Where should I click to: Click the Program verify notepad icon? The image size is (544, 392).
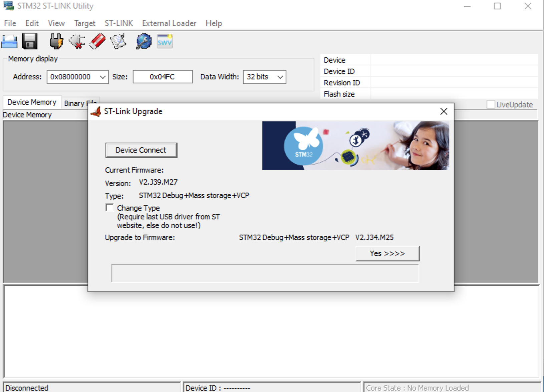tap(118, 41)
